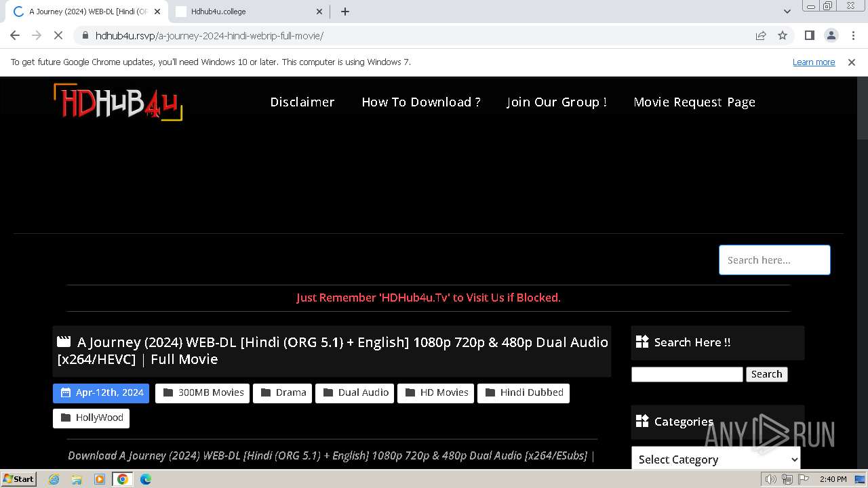868x488 pixels.
Task: Stop loading the current page
Action: 58,35
